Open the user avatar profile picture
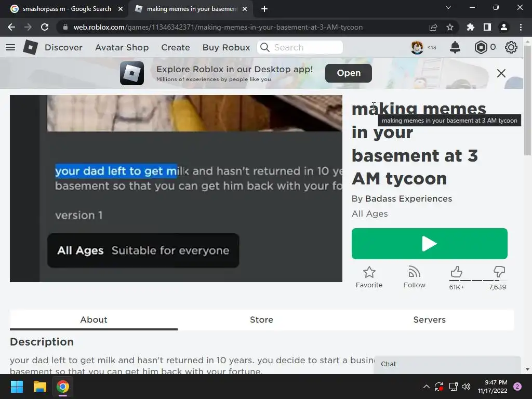The image size is (532, 399). [x=417, y=47]
